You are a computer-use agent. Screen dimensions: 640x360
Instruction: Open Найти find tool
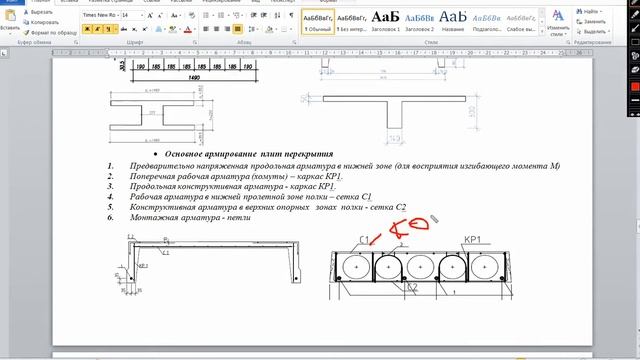[x=589, y=11]
